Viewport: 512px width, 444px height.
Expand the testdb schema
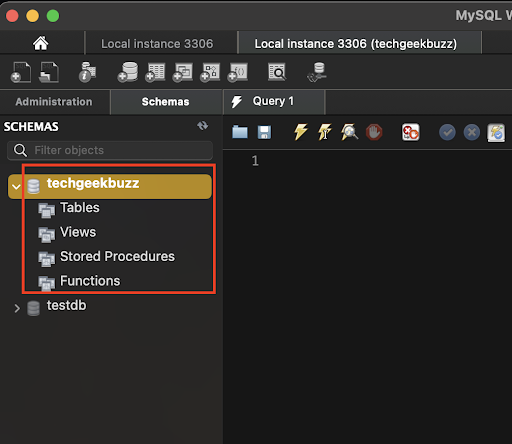coord(17,308)
